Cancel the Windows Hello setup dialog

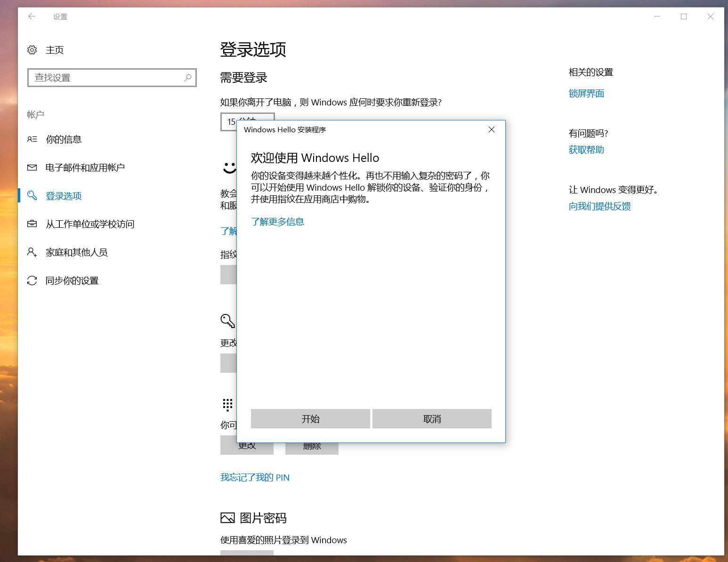tap(431, 418)
